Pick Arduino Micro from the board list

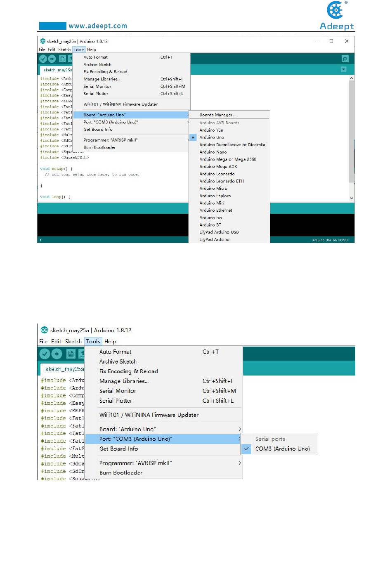(x=213, y=189)
